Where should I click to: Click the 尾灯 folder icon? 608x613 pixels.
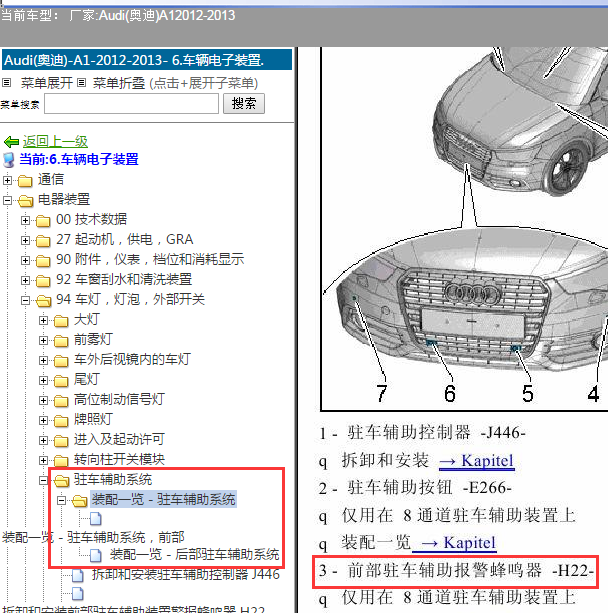(x=61, y=381)
